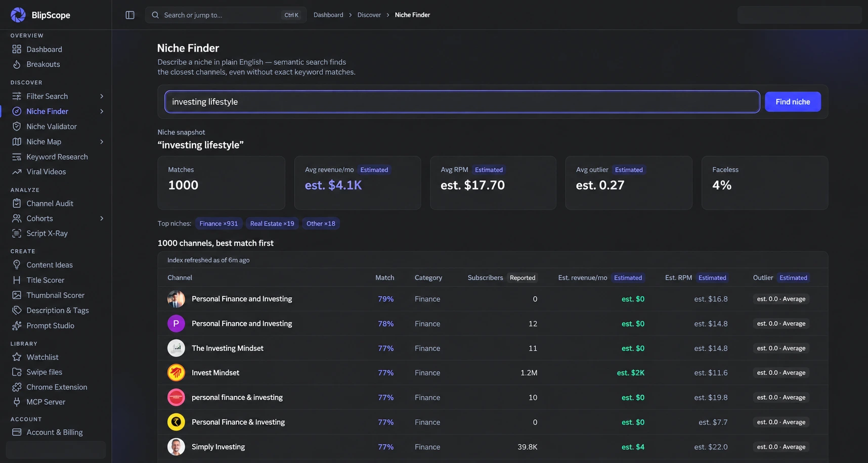This screenshot has height=463, width=868.
Task: Open Viral Videos trend icon
Action: (17, 172)
